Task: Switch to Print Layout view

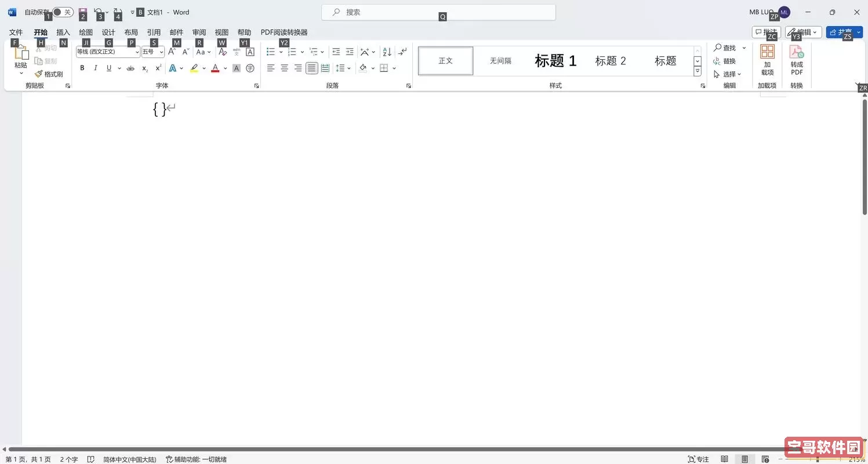Action: click(x=745, y=459)
